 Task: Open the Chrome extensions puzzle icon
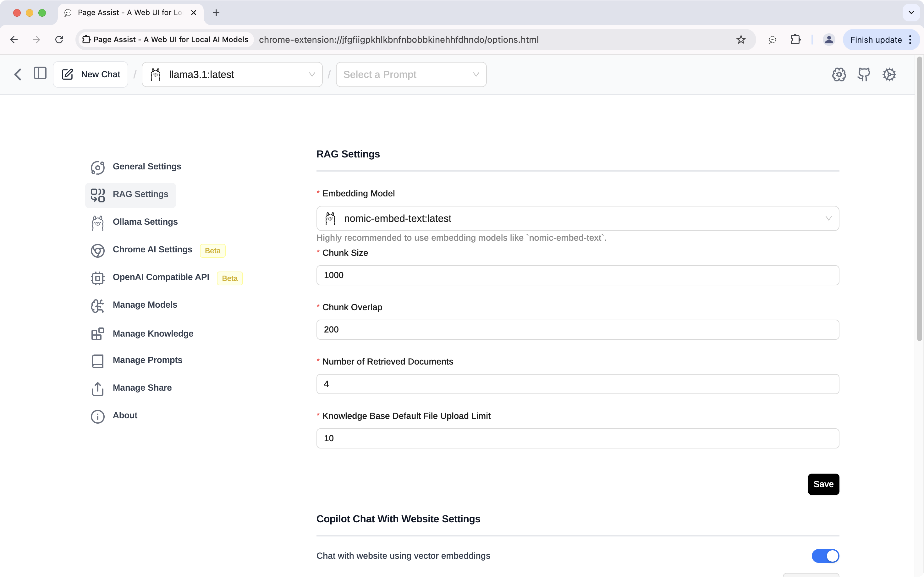[795, 40]
